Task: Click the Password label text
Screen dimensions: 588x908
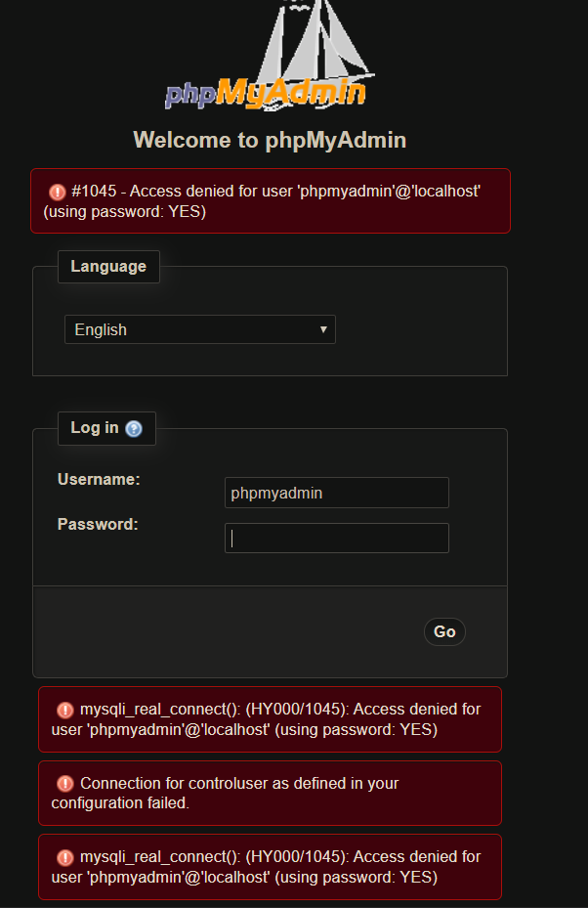Action: (97, 524)
